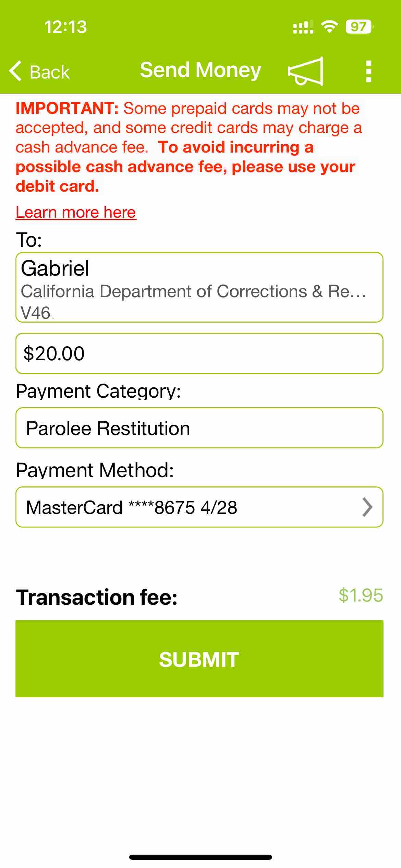Tap the Wi-Fi status icon

329,27
